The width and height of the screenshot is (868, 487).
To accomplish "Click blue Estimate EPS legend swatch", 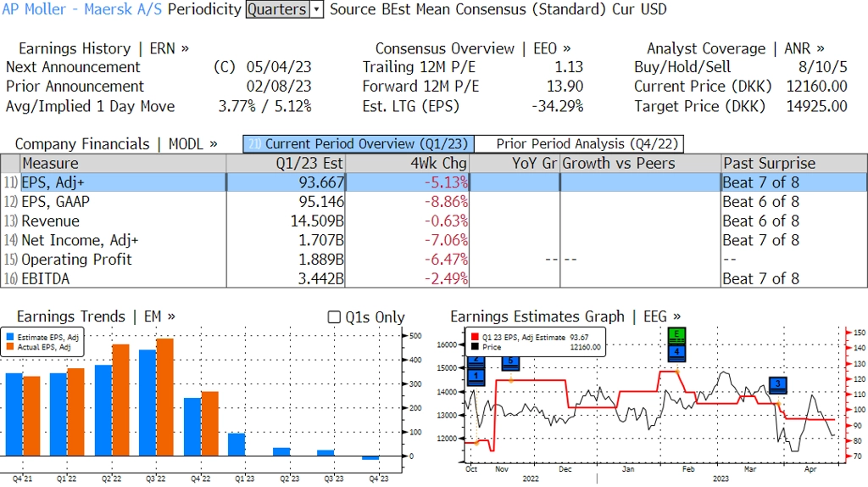I will coord(10,337).
